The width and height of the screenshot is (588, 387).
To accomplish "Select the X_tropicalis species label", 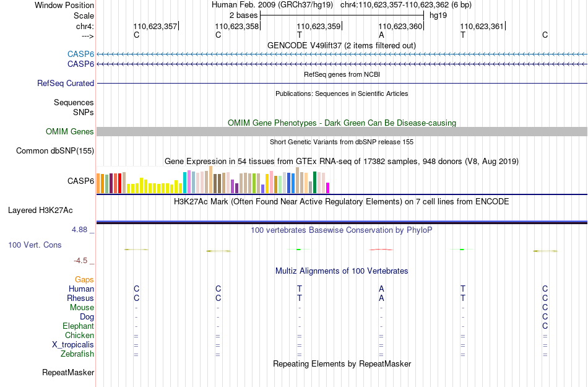I will (x=73, y=345).
